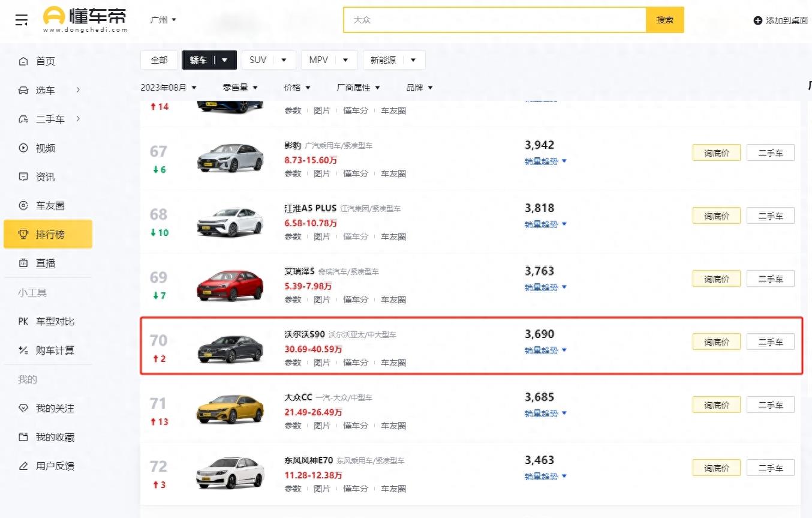Viewport: 812px width, 518px height.
Task: Select the 新能源 category tab
Action: click(383, 60)
